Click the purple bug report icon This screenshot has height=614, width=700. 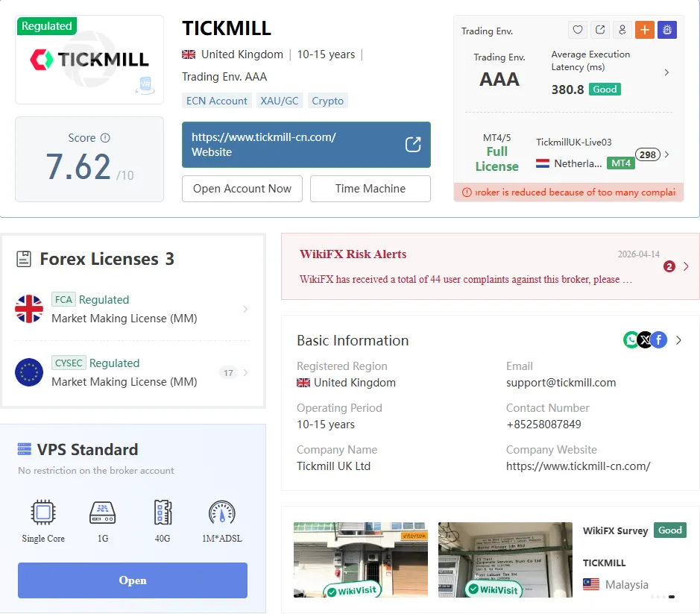coord(667,30)
